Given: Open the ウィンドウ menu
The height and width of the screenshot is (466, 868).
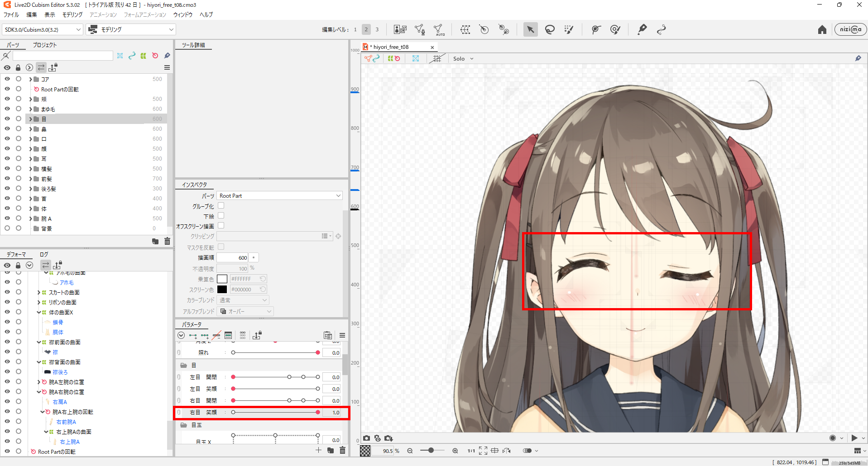Looking at the screenshot, I should [183, 14].
